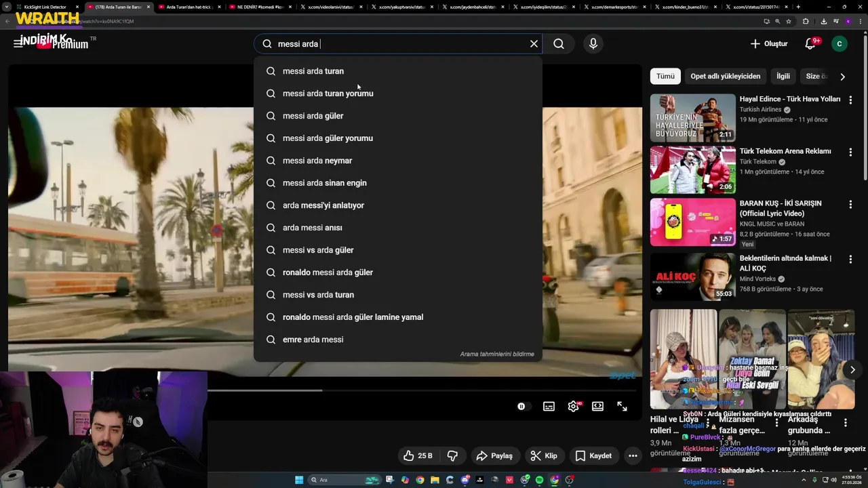
Task: Open more actions ellipsis under the video
Action: click(633, 455)
